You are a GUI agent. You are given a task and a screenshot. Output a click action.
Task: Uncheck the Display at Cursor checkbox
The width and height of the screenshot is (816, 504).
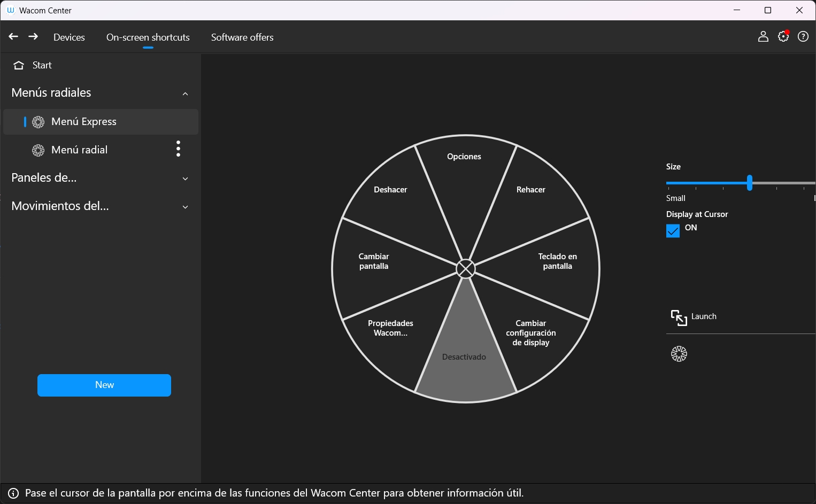[673, 231]
